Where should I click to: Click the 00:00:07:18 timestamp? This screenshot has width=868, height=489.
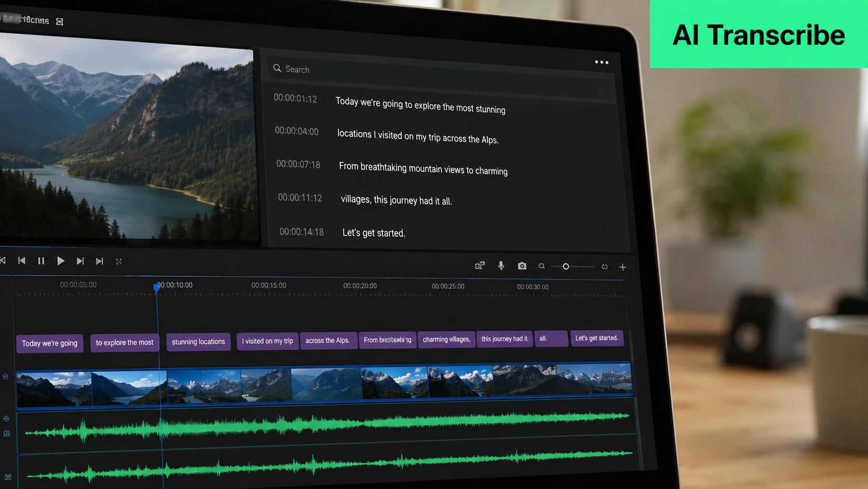(x=299, y=164)
